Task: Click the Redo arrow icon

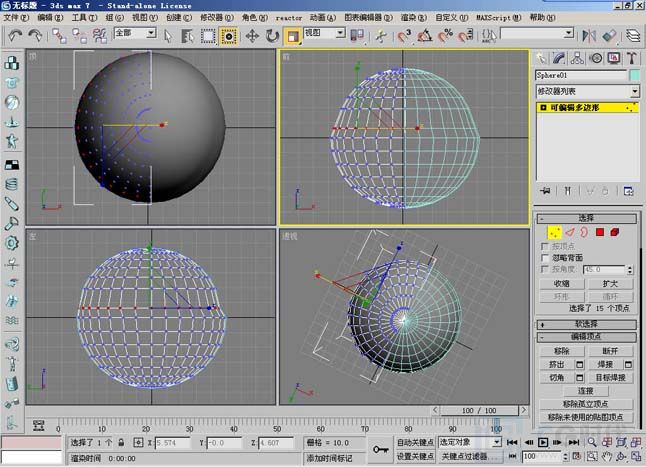Action: pos(35,35)
